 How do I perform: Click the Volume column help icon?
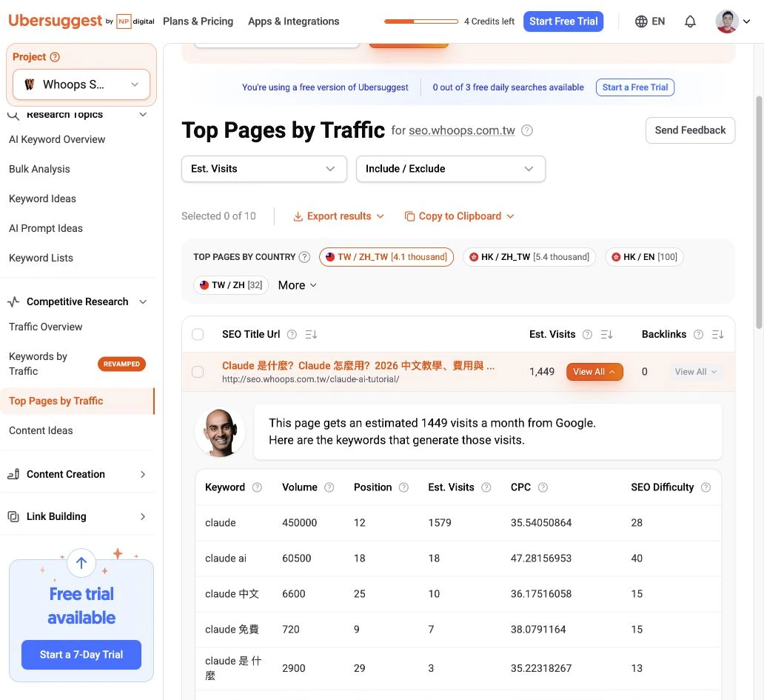tap(329, 487)
